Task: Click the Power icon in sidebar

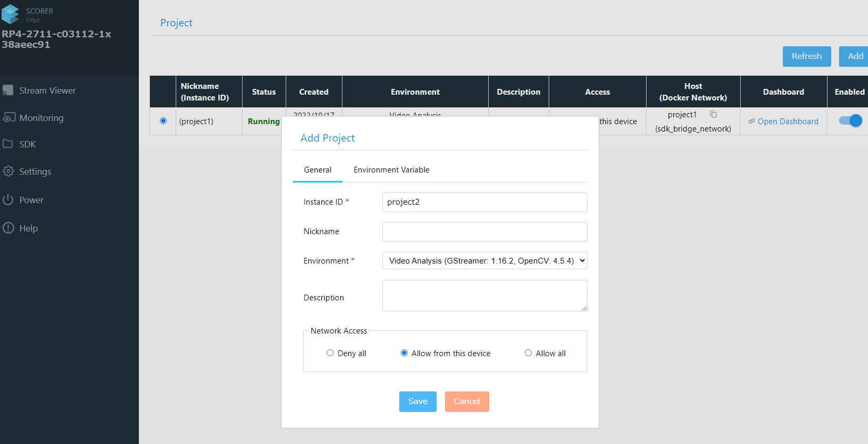Action: [8, 199]
